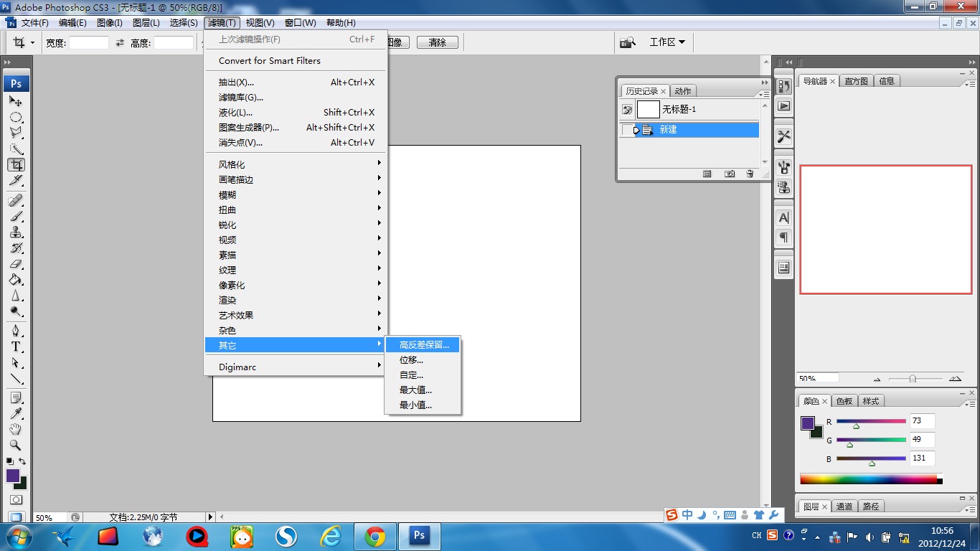Select the Clone Stamp tool
Image resolution: width=980 pixels, height=551 pixels.
pos(16,232)
